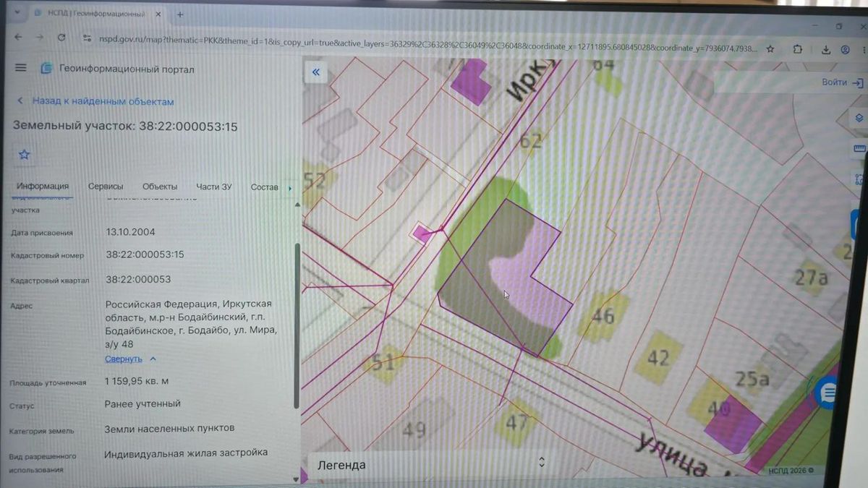Click the text Земли населенных пунктов
This screenshot has height=488, width=868.
[x=169, y=428]
